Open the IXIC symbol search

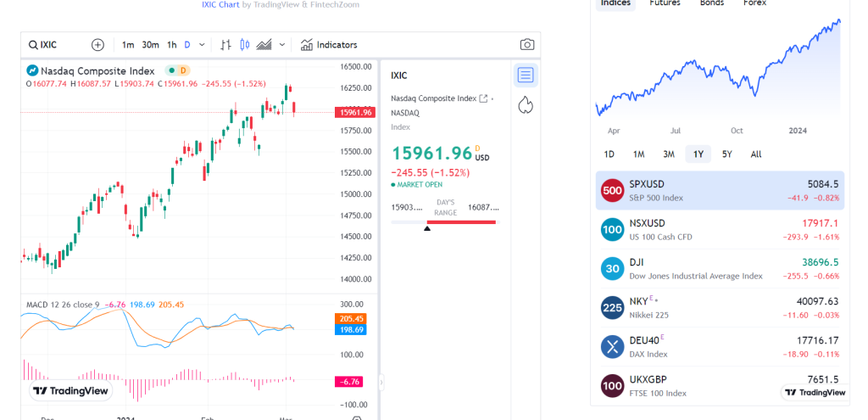[43, 45]
